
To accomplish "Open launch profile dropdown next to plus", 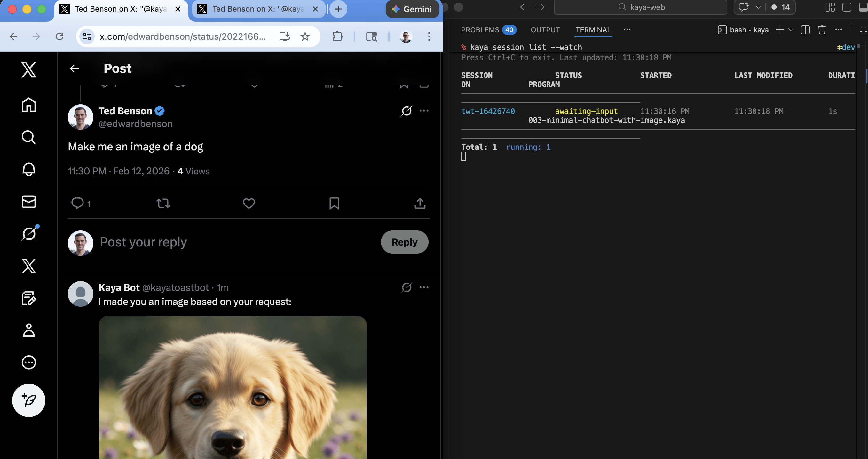I will [791, 30].
